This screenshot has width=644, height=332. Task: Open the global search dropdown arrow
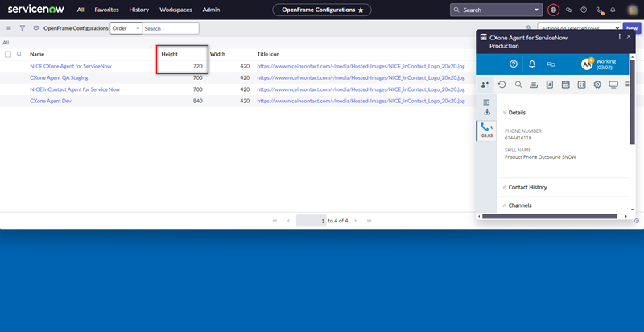click(536, 10)
